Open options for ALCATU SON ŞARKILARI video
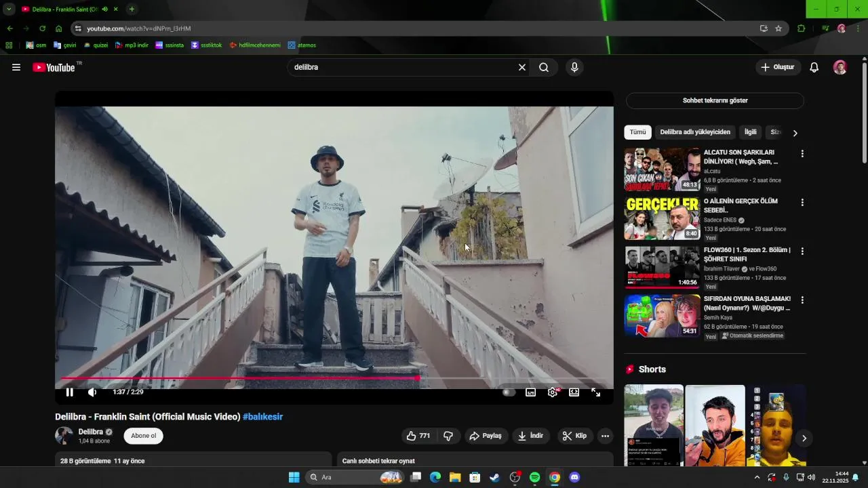This screenshot has height=488, width=868. click(x=802, y=154)
